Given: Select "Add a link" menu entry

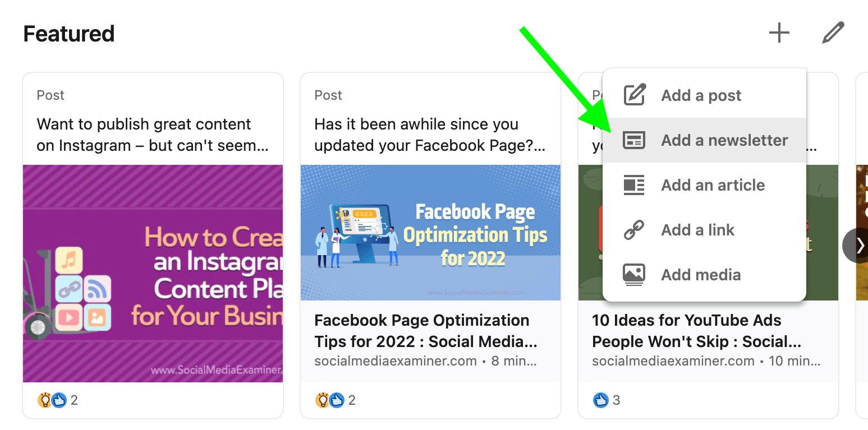Looking at the screenshot, I should [x=697, y=230].
